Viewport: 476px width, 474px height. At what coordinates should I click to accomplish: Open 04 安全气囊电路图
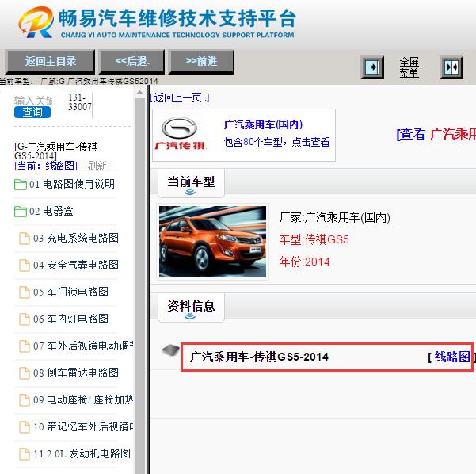[x=76, y=265]
